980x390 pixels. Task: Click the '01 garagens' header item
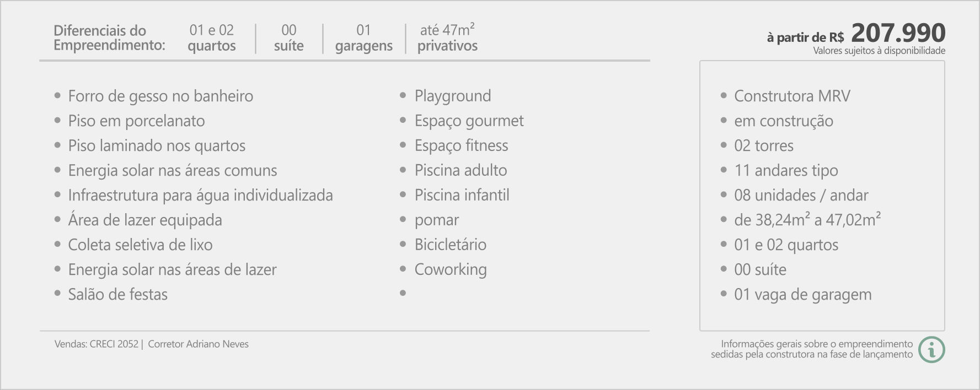364,37
